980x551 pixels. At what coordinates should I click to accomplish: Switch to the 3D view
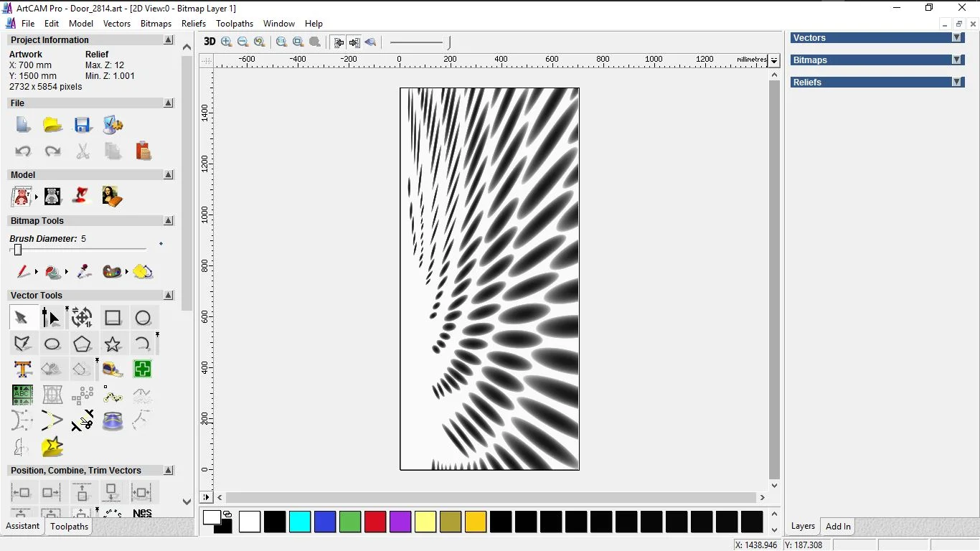pyautogui.click(x=209, y=42)
